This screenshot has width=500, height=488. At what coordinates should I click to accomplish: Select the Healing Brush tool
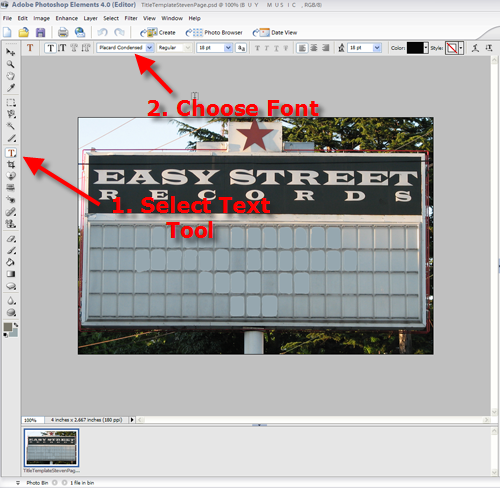(x=11, y=212)
